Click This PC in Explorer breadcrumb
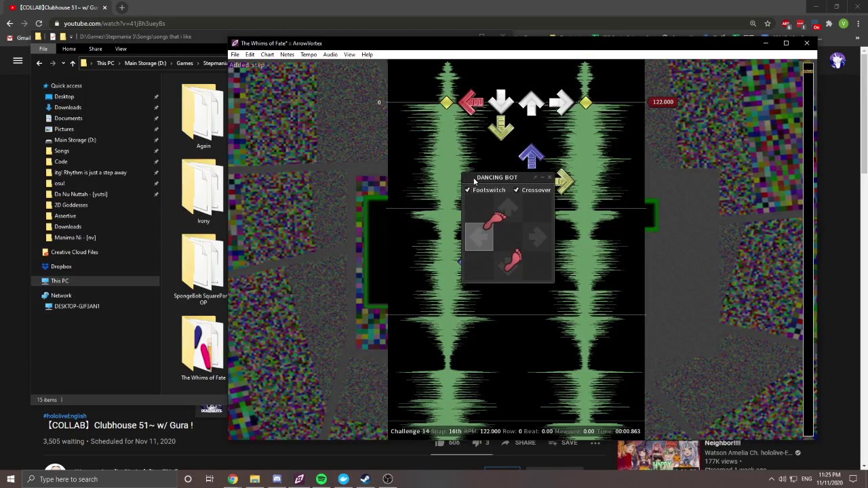Screen dimensions: 868x488 point(105,63)
